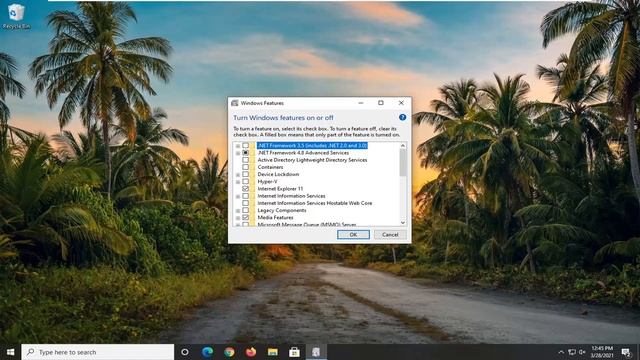Open Cortana circle icon on taskbar

click(185, 352)
